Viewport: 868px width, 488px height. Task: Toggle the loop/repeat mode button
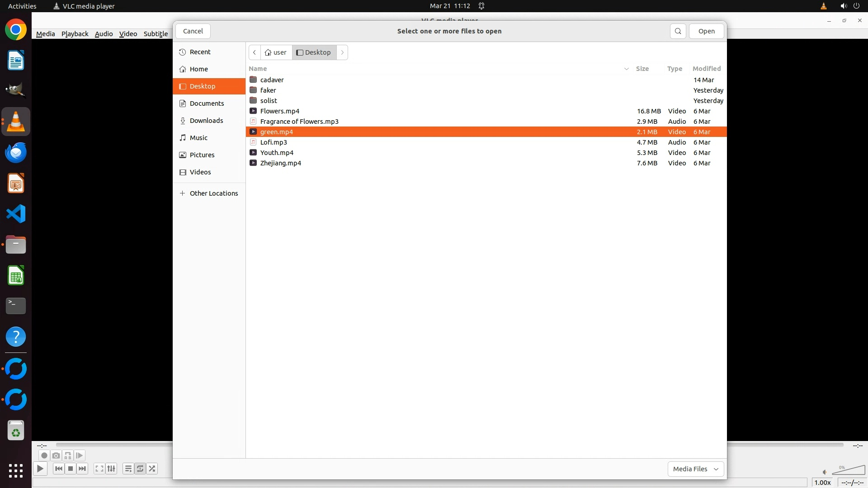click(140, 469)
